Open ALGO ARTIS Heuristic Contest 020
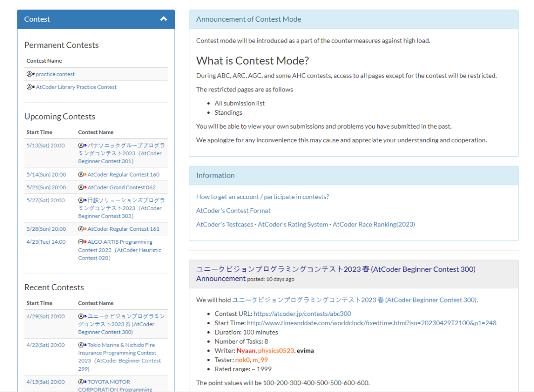Screen dimensions: 534x392 point(120,250)
